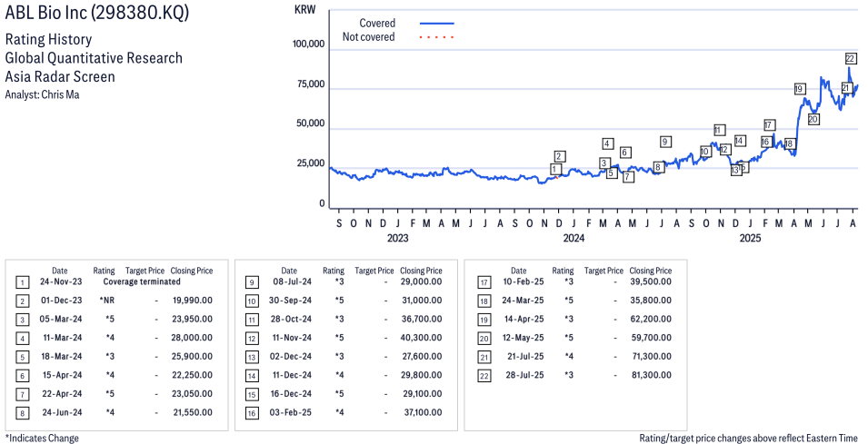Select the 40,300.00 closing price

(x=421, y=338)
